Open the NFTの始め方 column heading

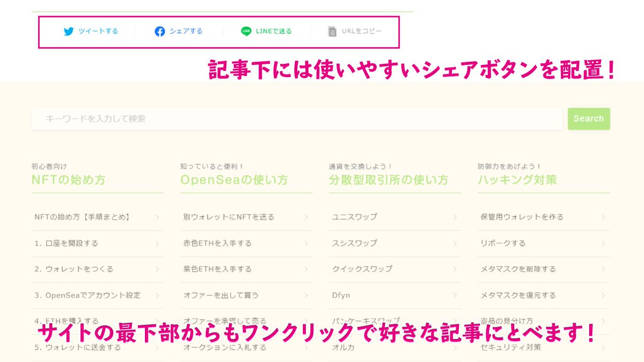click(69, 180)
